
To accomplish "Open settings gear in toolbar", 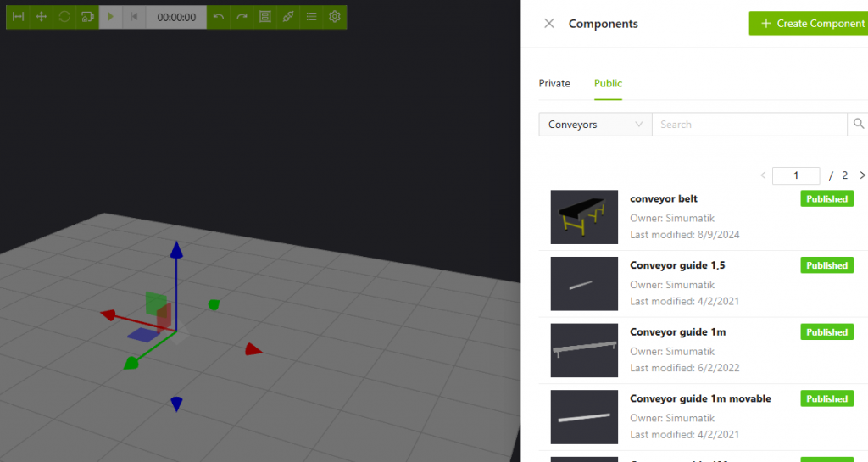I will pos(334,17).
